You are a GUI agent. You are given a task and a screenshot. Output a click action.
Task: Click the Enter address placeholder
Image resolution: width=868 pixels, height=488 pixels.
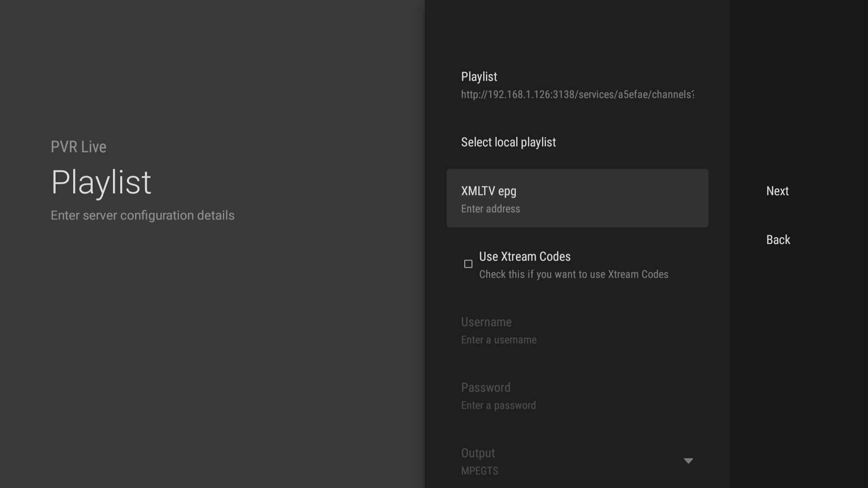tap(491, 209)
